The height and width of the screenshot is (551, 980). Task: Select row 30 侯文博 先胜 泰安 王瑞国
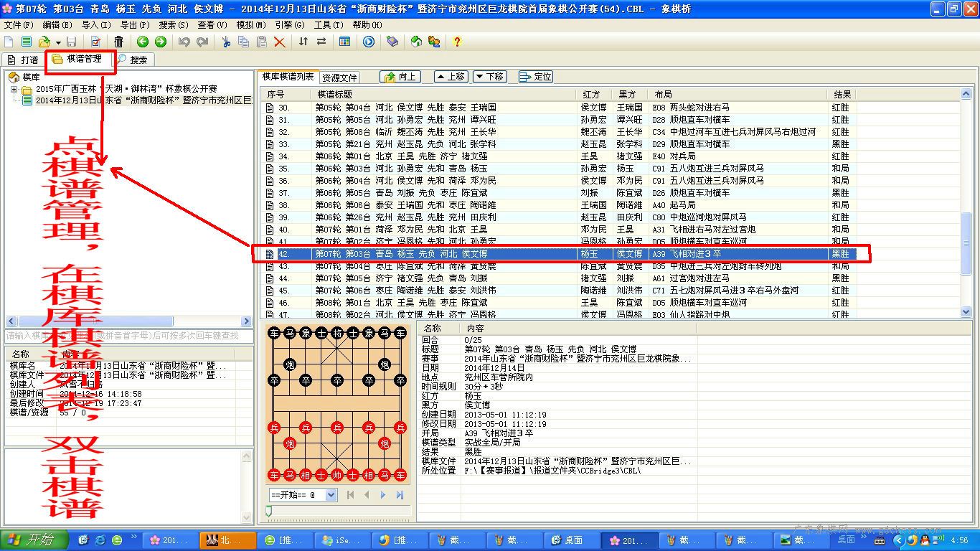pyautogui.click(x=560, y=108)
